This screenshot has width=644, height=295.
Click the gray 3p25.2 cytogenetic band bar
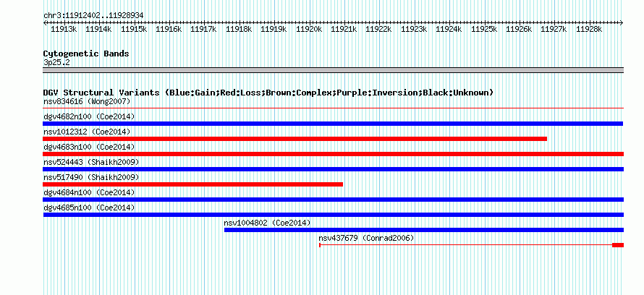point(333,70)
